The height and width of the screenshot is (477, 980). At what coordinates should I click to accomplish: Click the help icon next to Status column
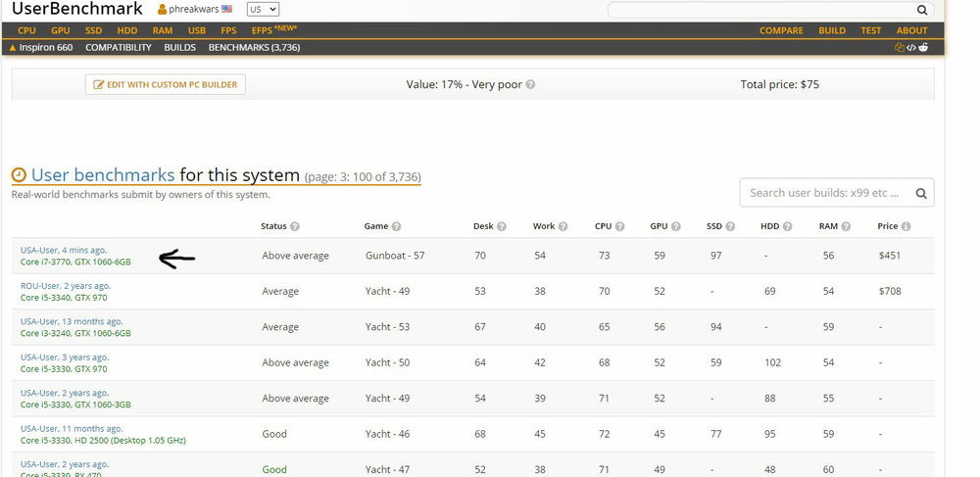pos(295,226)
